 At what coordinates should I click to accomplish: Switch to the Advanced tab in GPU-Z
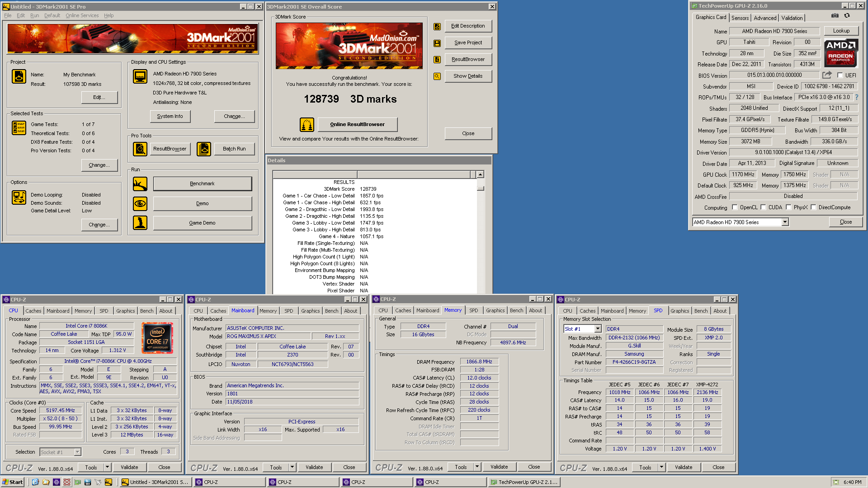pos(765,18)
